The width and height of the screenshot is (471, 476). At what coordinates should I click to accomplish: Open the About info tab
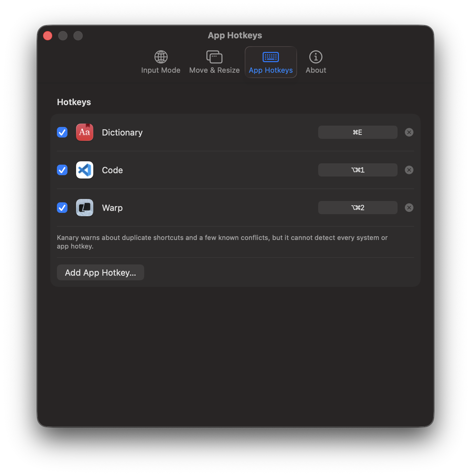pyautogui.click(x=316, y=62)
